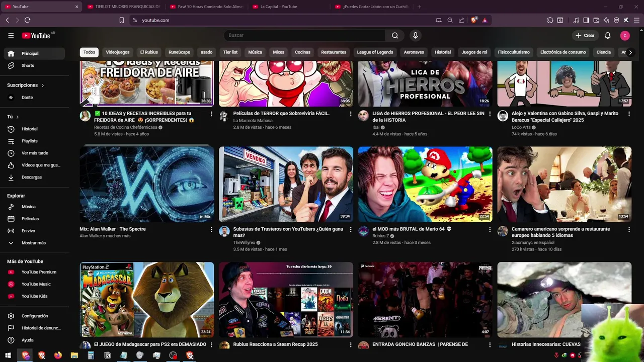
Task: Open the notifications bell
Action: [x=608, y=35]
